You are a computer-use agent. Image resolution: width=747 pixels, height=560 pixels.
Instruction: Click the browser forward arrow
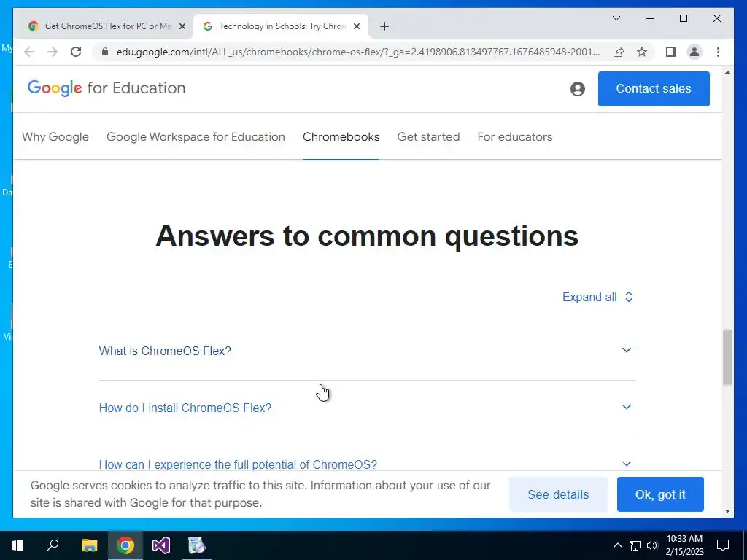[53, 52]
